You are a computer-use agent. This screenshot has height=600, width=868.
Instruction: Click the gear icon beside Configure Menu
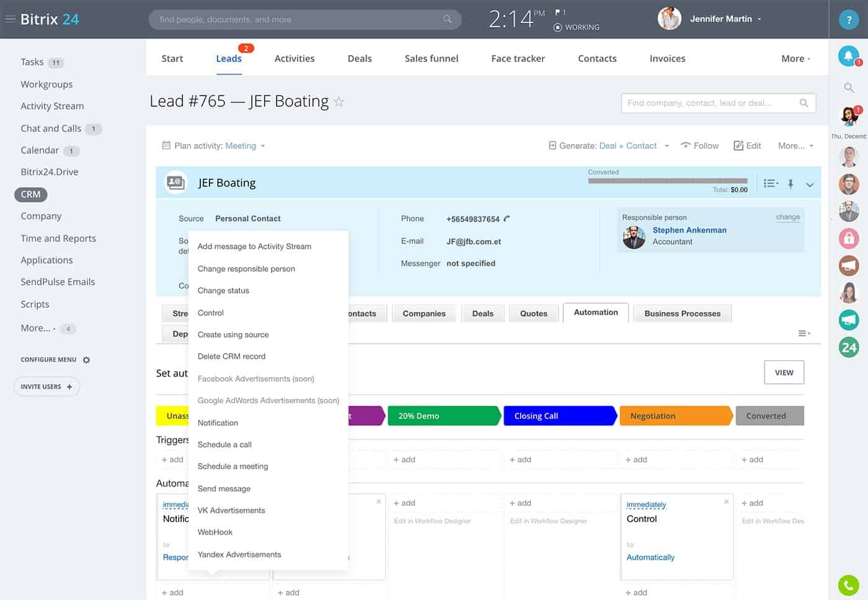coord(86,360)
